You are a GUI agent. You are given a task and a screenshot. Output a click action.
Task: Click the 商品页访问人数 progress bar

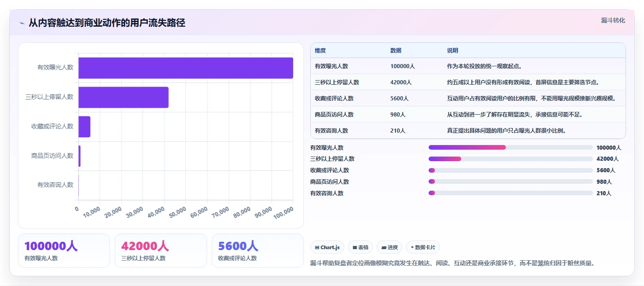[x=511, y=182]
